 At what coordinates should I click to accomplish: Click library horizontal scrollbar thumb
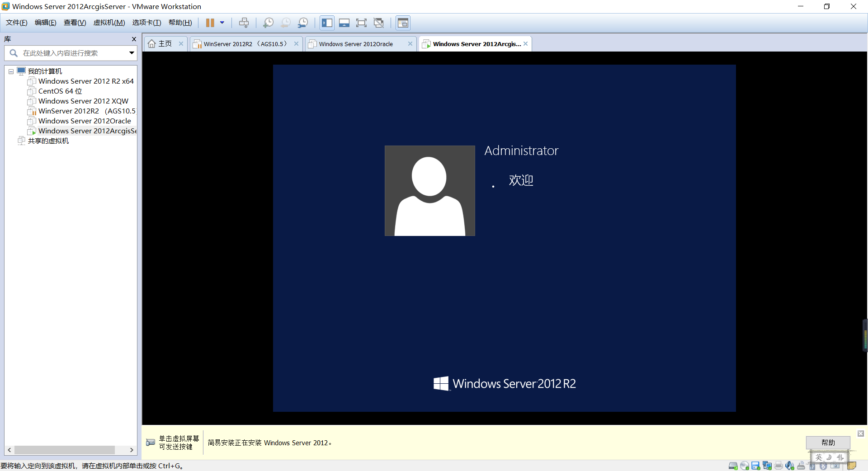click(65, 450)
